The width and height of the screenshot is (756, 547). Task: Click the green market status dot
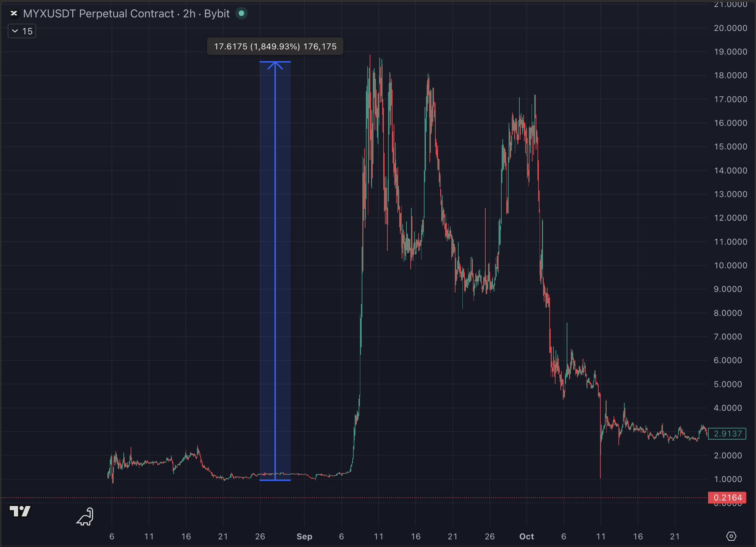[x=241, y=13]
